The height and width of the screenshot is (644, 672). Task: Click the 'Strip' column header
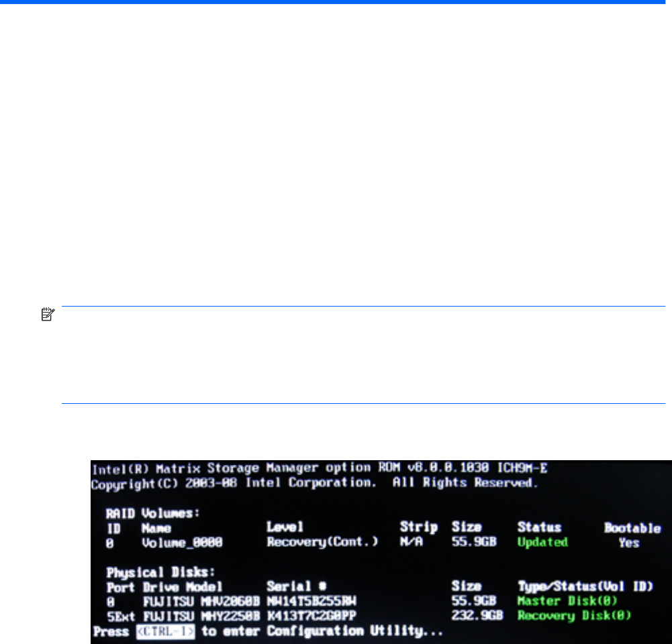(x=419, y=527)
